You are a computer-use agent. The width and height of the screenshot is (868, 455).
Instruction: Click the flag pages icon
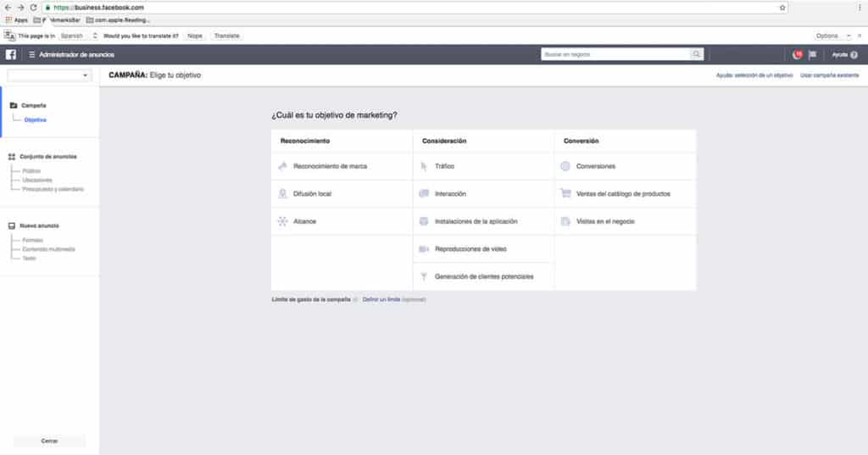tap(813, 54)
